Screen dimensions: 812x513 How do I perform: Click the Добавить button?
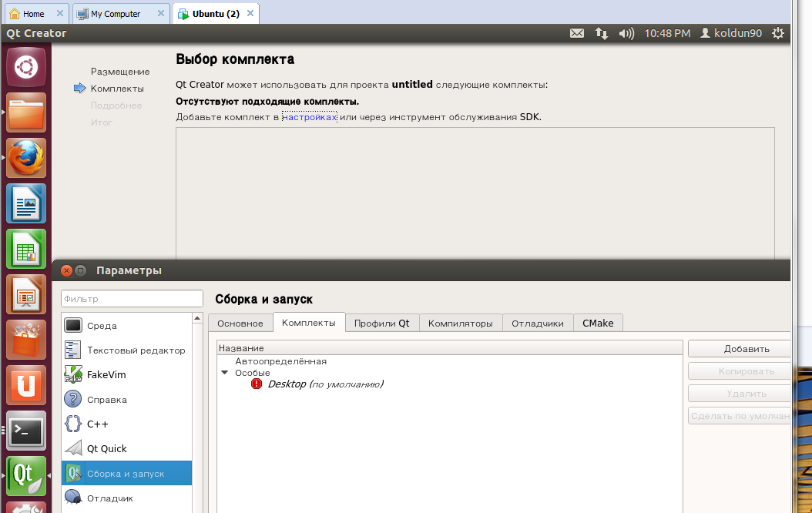pyautogui.click(x=740, y=349)
